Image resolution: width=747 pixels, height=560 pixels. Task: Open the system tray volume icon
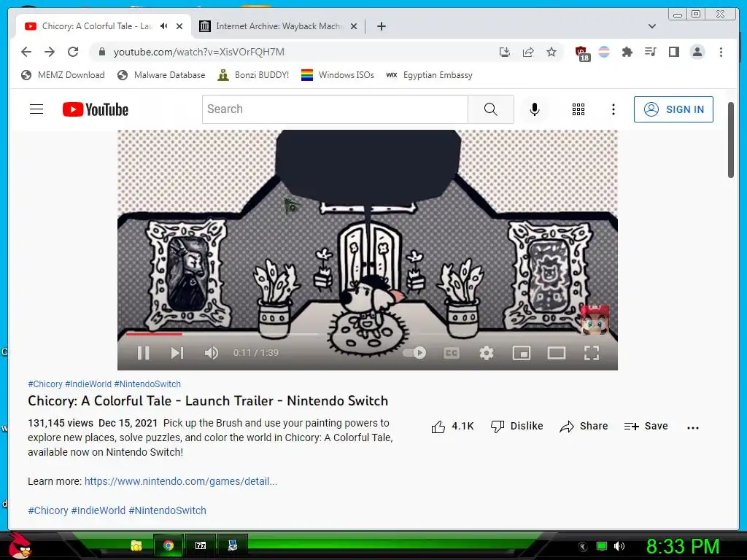click(619, 546)
